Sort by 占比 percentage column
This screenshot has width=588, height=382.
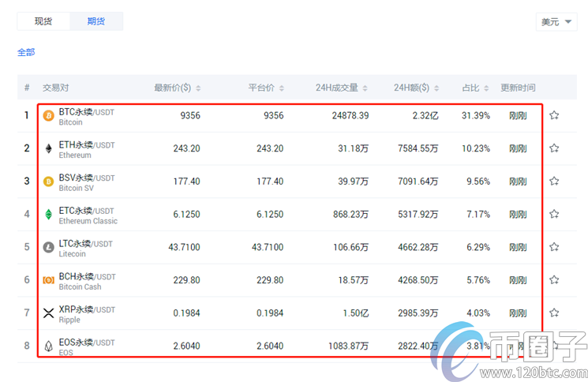click(474, 88)
